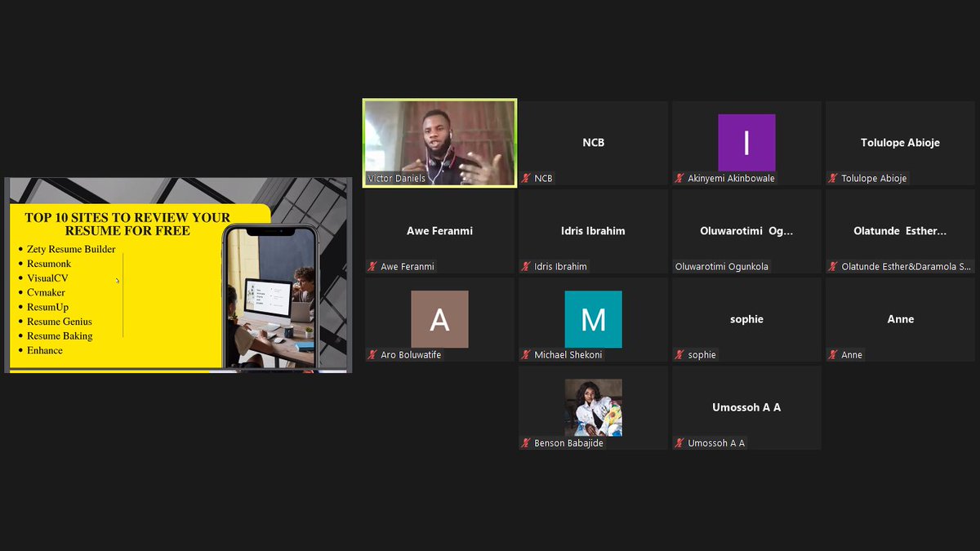
Task: Click "Resume Baking" in the slide list
Action: click(x=60, y=335)
